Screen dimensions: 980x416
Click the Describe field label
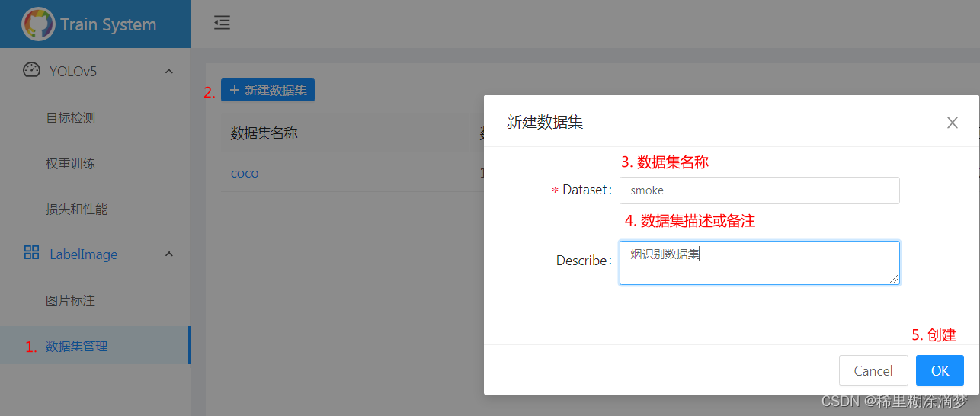(x=584, y=261)
